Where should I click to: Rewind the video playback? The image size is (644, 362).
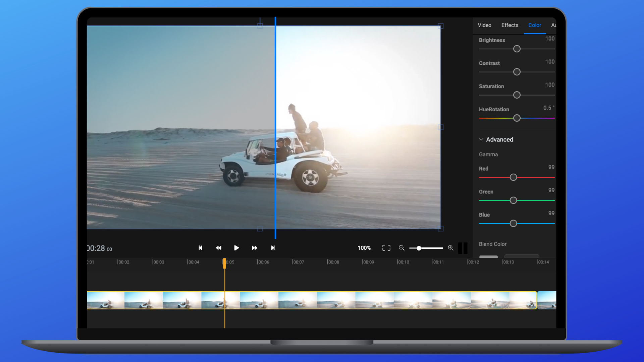pos(218,248)
